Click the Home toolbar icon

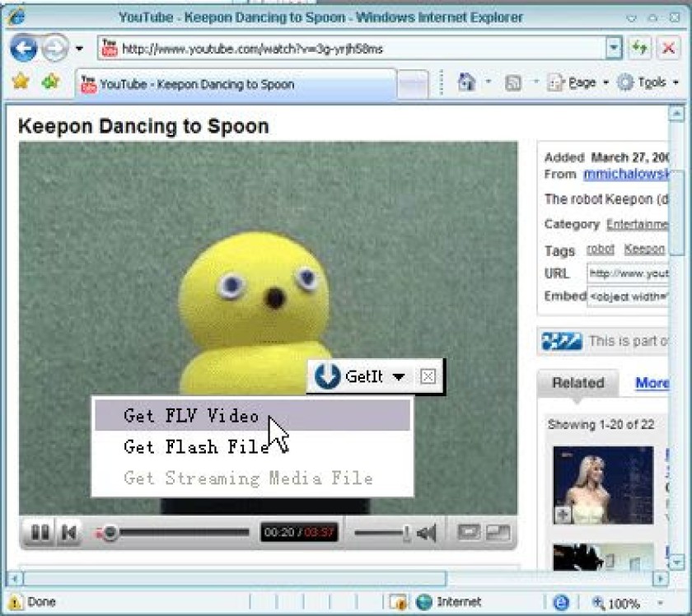pyautogui.click(x=466, y=82)
